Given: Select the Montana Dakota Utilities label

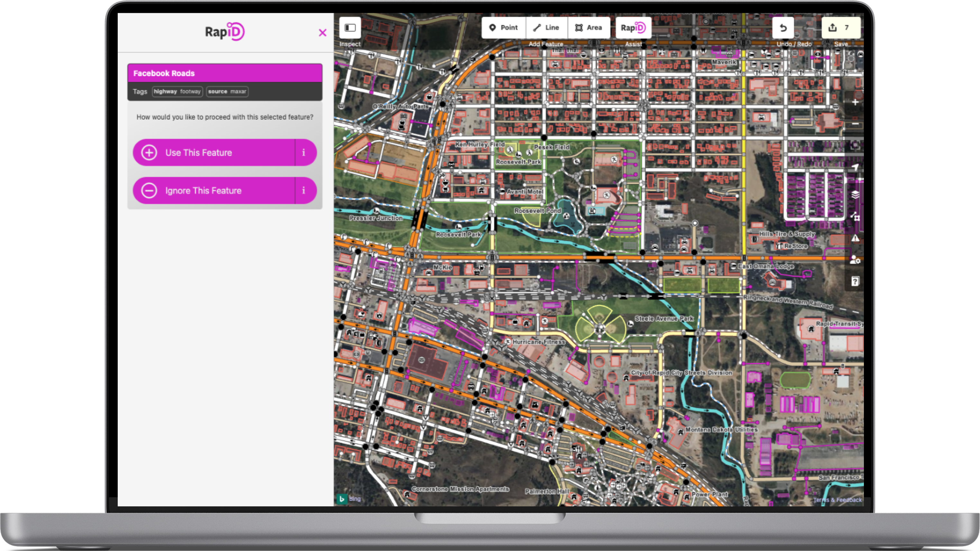Looking at the screenshot, I should [721, 430].
